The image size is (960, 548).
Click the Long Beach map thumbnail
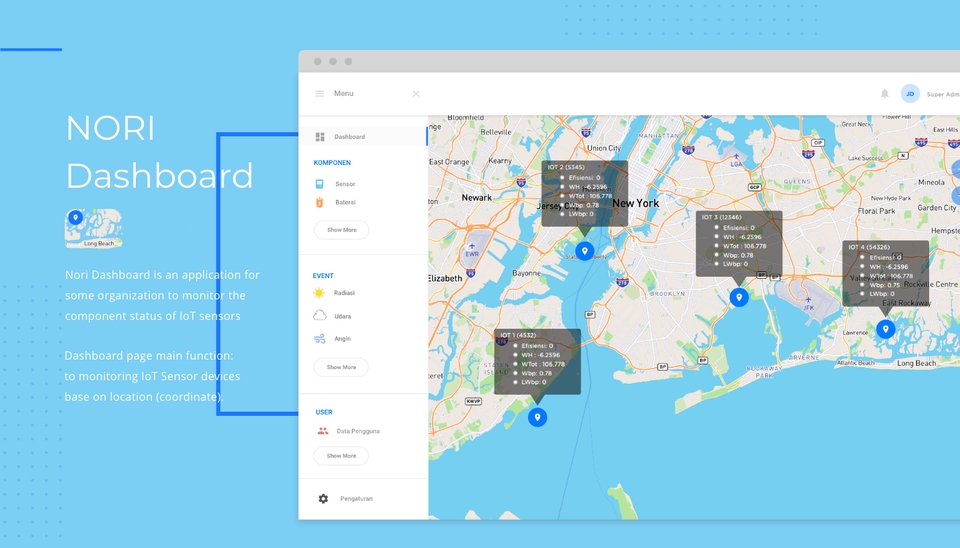(94, 228)
